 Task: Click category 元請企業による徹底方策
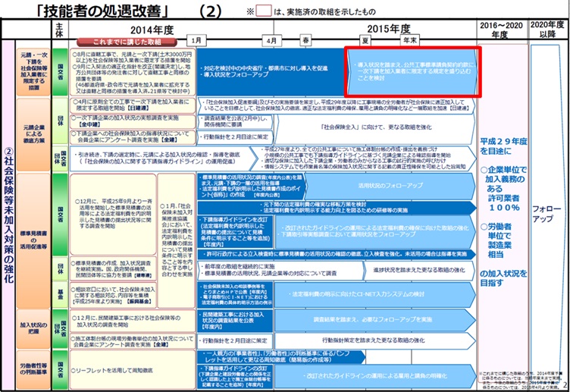(33, 133)
